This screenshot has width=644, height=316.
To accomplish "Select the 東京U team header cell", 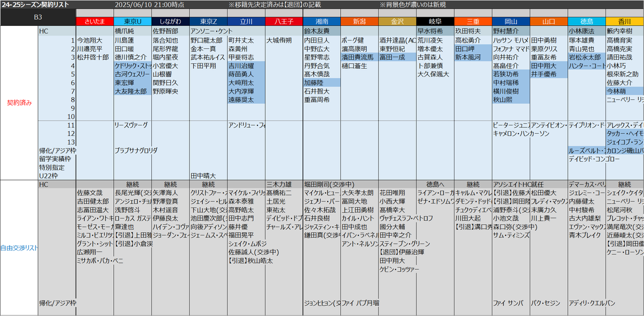I will [133, 21].
